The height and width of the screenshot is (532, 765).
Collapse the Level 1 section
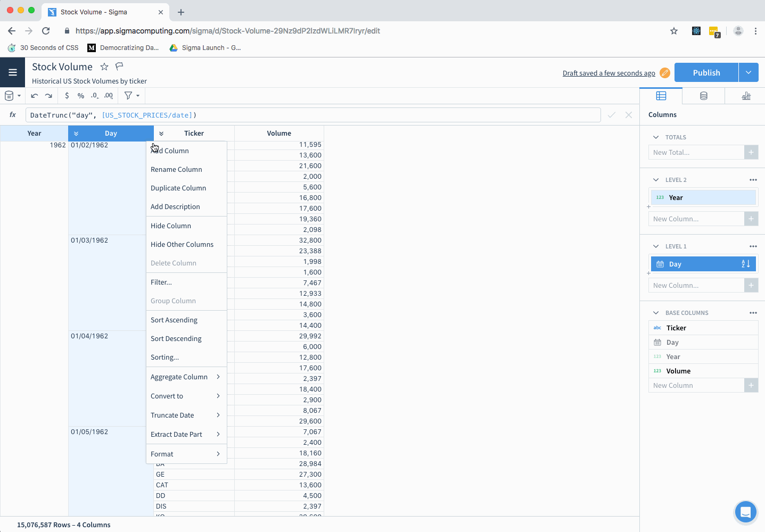[656, 246]
